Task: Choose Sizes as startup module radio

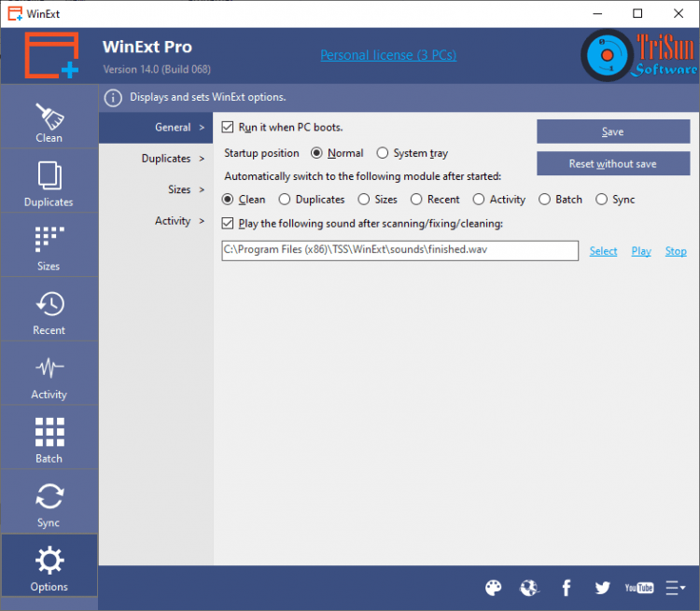Action: click(364, 199)
